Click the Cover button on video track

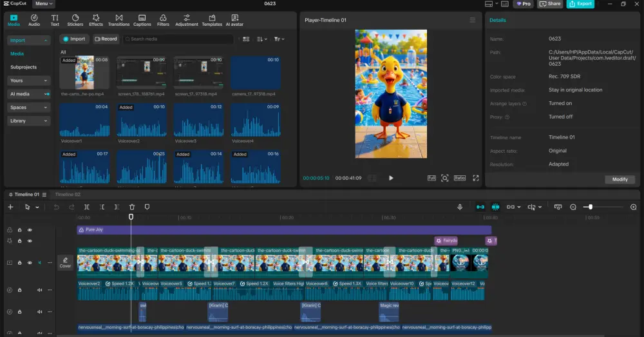tap(65, 262)
